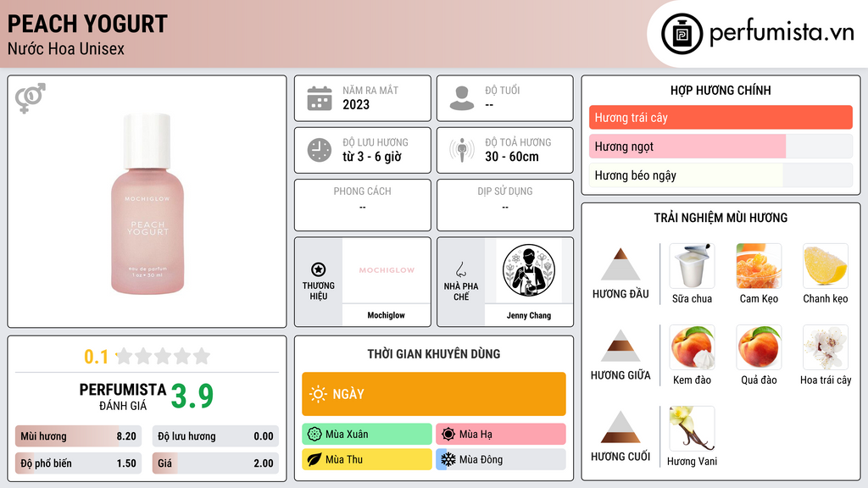Click the Sữa chua yogurt note image

pos(692,265)
